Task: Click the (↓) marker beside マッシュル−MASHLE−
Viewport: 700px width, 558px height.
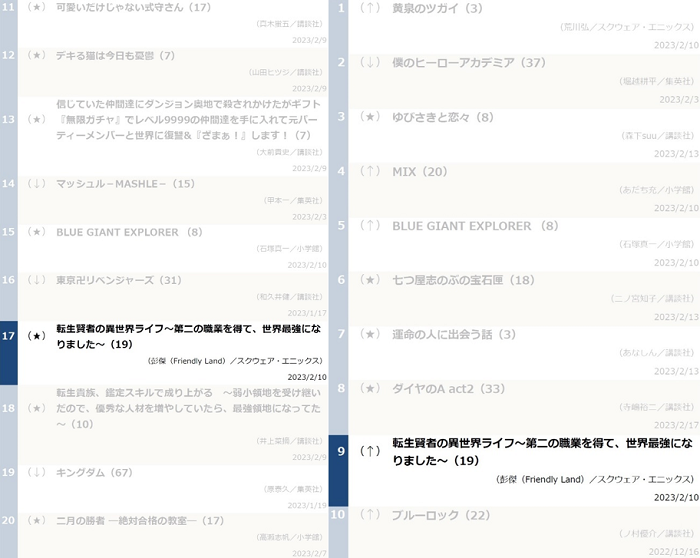Action: pyautogui.click(x=37, y=184)
